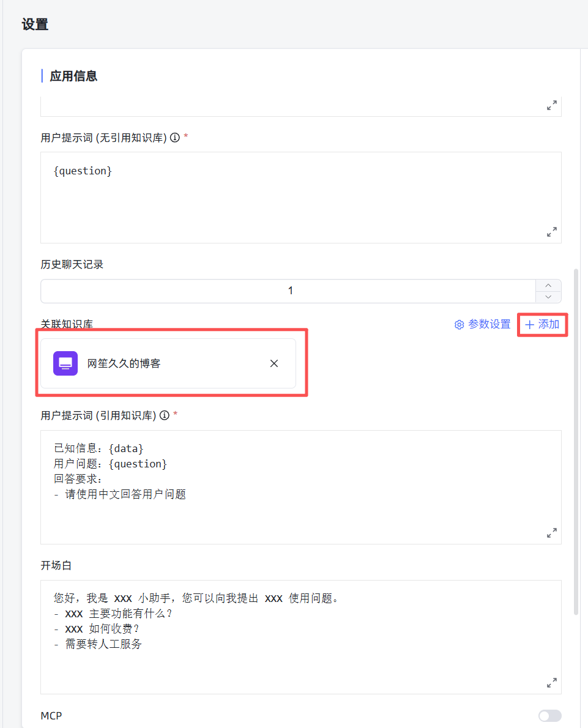Click the vertical scrollbar of settings panel
588x728 pixels.
[x=575, y=440]
